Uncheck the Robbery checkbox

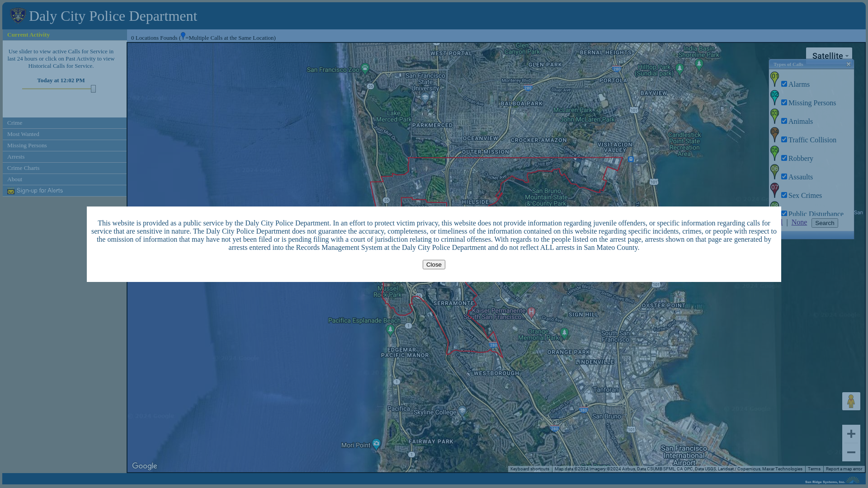(784, 158)
